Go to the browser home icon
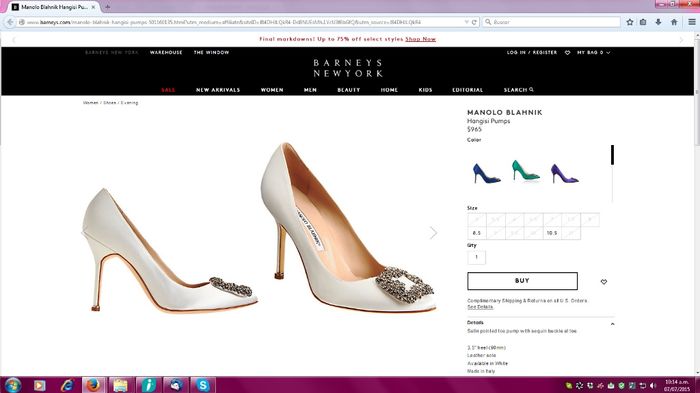The image size is (700, 393). tap(674, 22)
